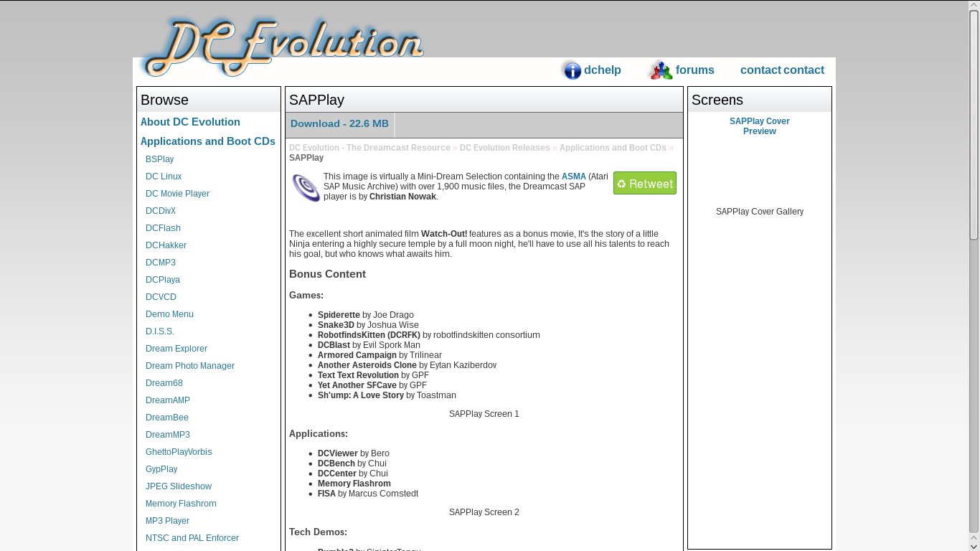Open DCVCD page

[161, 297]
